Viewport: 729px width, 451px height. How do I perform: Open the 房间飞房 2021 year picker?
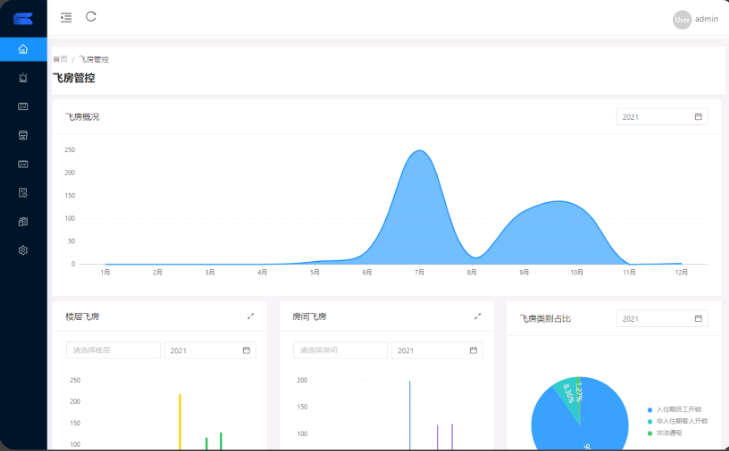pos(437,350)
